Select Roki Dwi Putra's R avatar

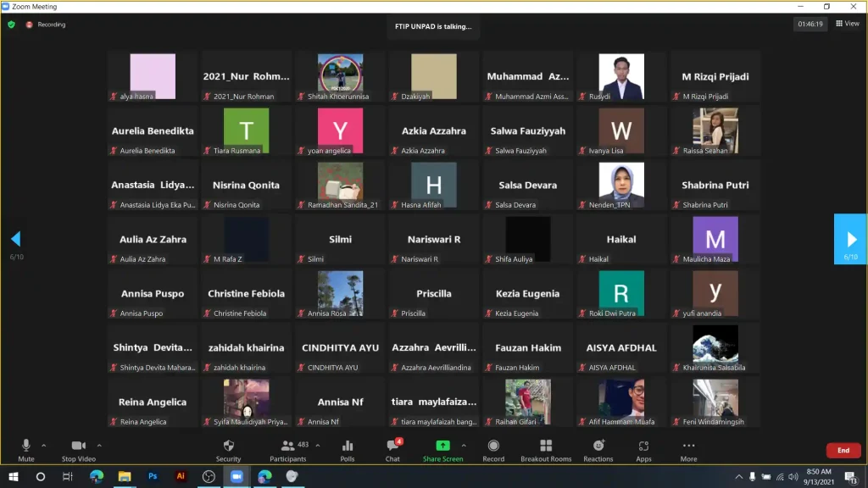(621, 293)
